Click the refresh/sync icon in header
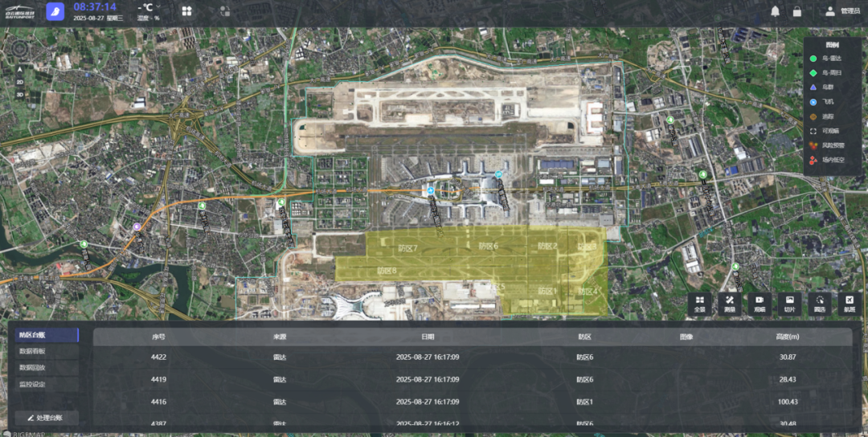Image resolution: width=868 pixels, height=437 pixels. [x=224, y=11]
